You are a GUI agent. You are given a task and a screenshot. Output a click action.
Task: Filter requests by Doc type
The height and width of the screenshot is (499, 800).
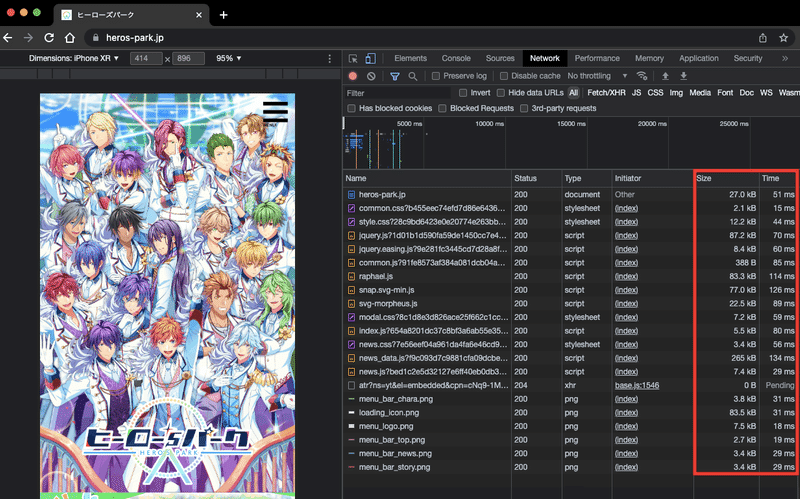(746, 92)
